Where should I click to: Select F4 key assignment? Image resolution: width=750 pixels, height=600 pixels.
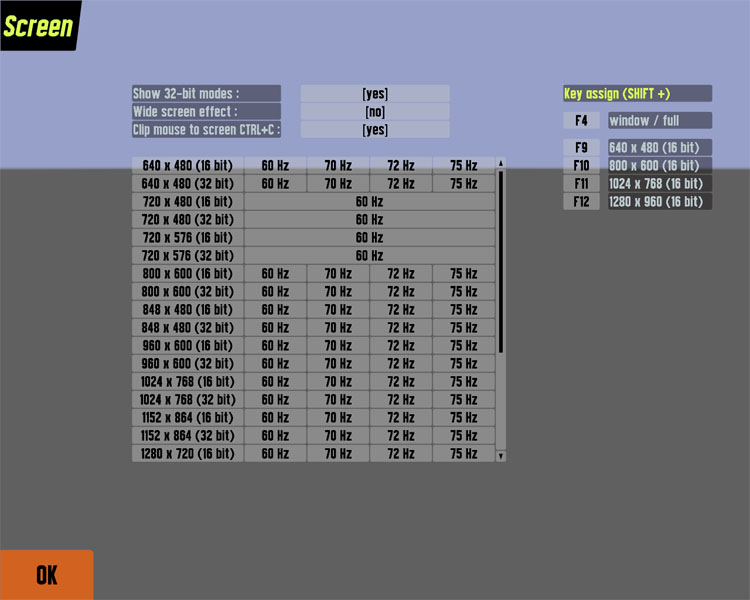[x=581, y=120]
